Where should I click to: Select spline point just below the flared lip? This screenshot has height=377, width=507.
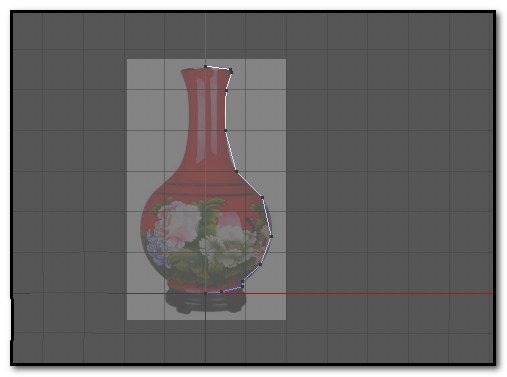pos(227,90)
